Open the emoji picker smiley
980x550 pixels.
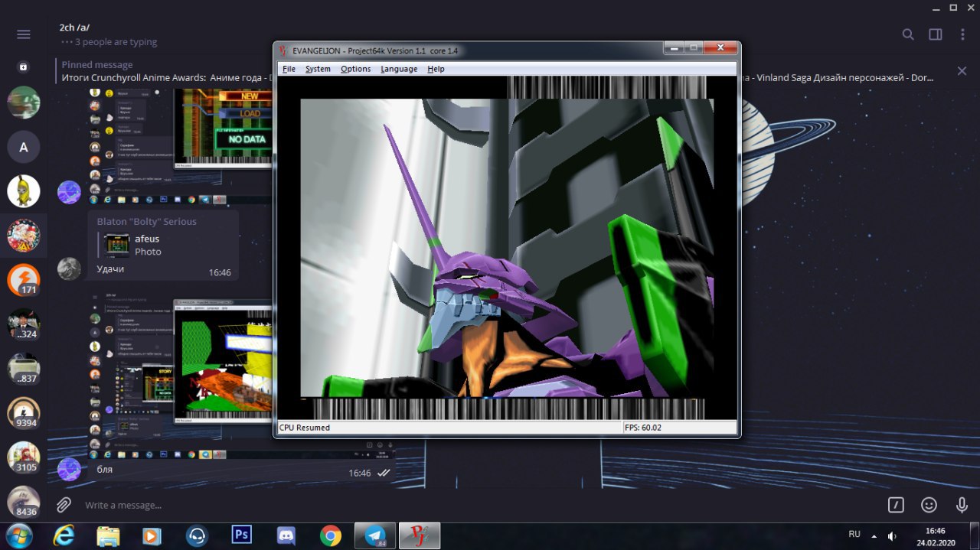tap(929, 505)
